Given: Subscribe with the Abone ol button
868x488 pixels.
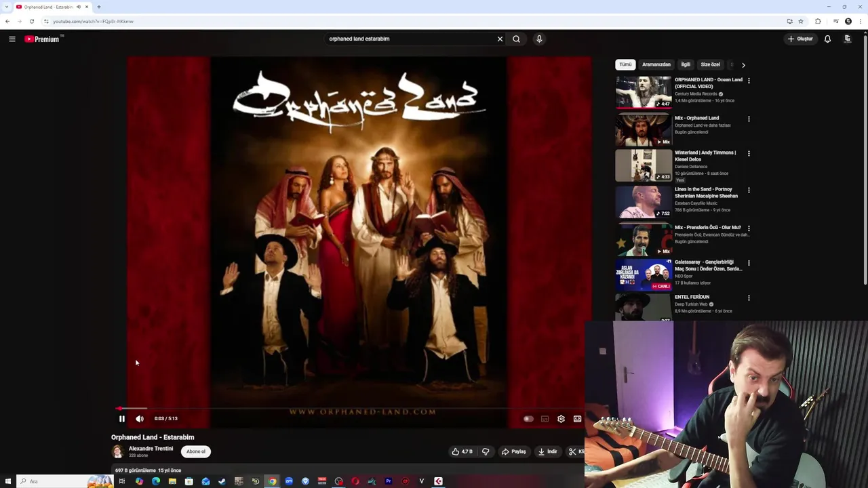Looking at the screenshot, I should [x=196, y=451].
